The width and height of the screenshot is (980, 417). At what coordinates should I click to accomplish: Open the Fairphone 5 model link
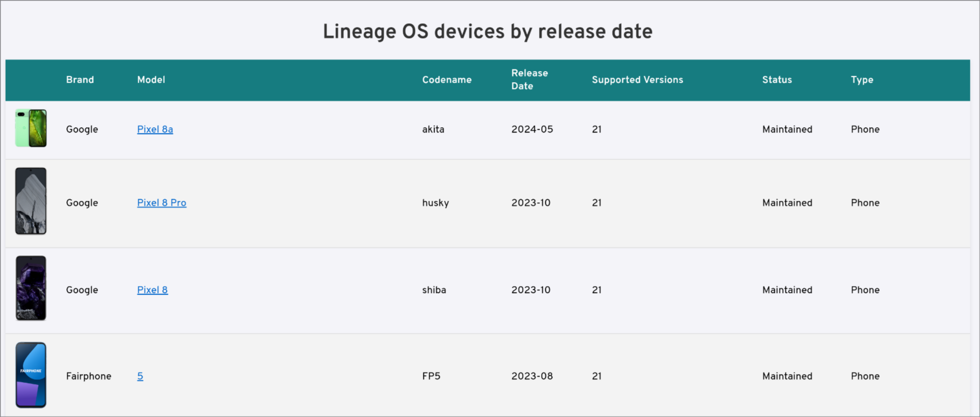tap(140, 376)
